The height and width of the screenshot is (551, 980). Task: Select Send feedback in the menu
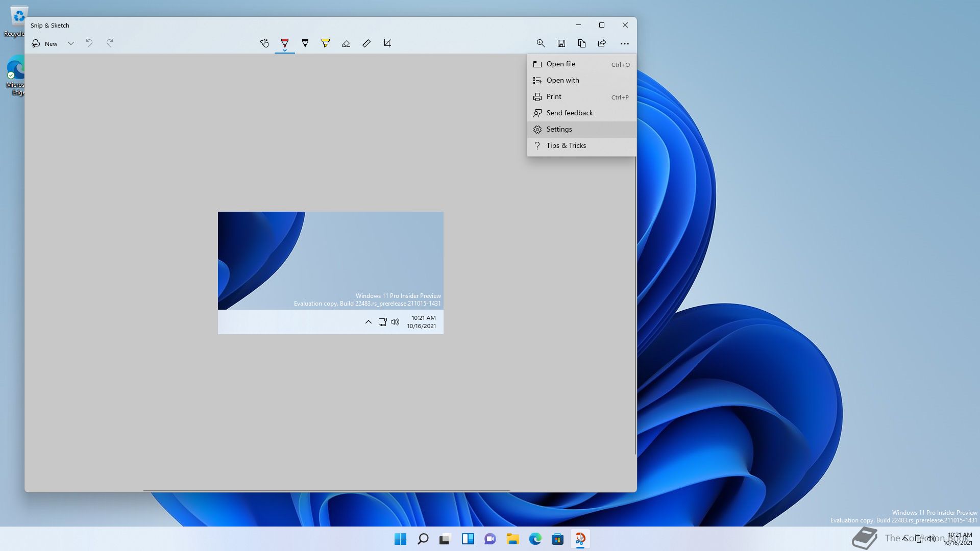(x=582, y=113)
